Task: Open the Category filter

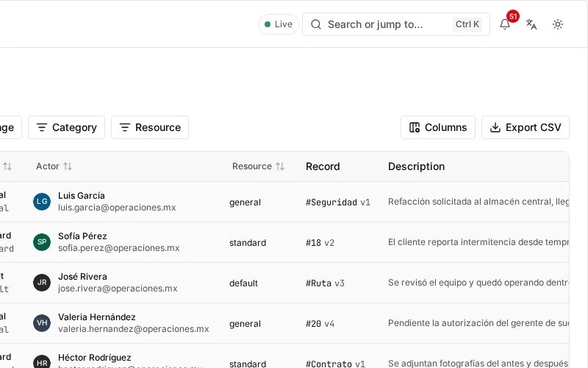Action: pos(66,127)
